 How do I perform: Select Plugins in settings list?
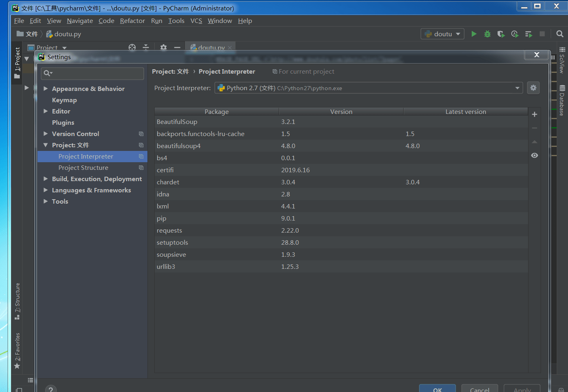[x=63, y=122]
